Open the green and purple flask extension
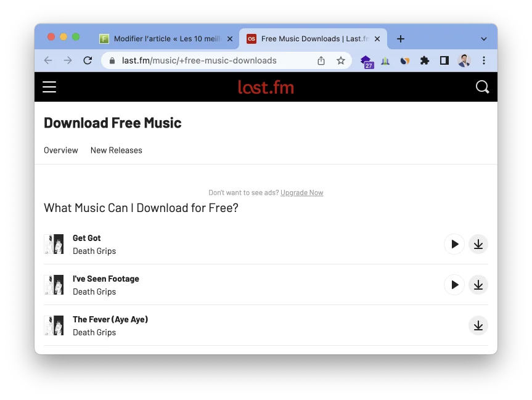 pyautogui.click(x=385, y=61)
